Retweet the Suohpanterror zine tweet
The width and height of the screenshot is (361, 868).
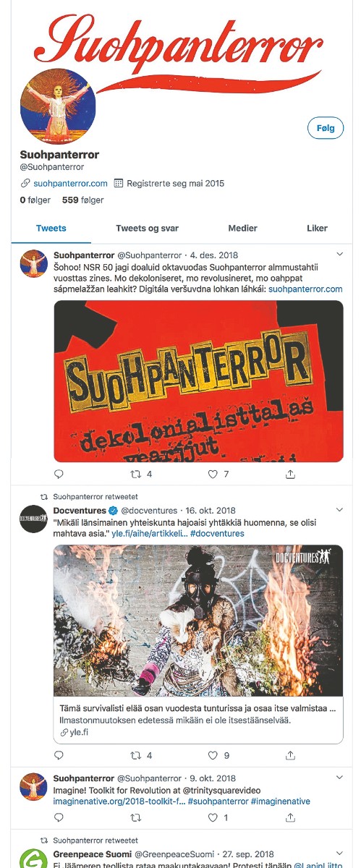pos(135,474)
